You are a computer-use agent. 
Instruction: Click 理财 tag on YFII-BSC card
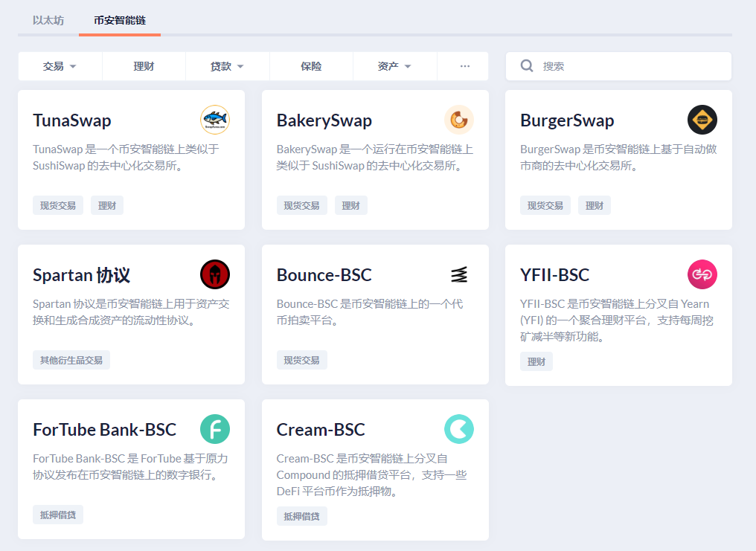[536, 361]
